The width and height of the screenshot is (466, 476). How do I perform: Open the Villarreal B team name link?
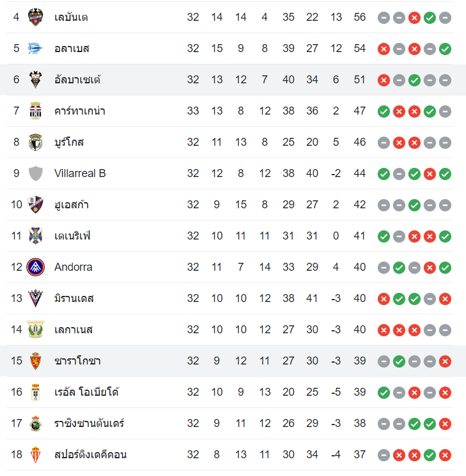pos(80,173)
